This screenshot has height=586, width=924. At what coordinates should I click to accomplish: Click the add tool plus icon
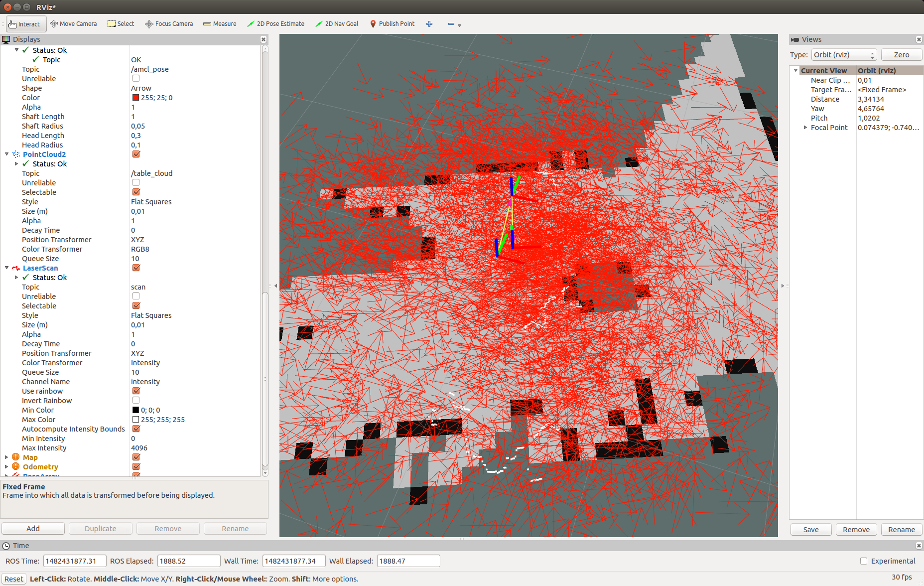coord(429,24)
